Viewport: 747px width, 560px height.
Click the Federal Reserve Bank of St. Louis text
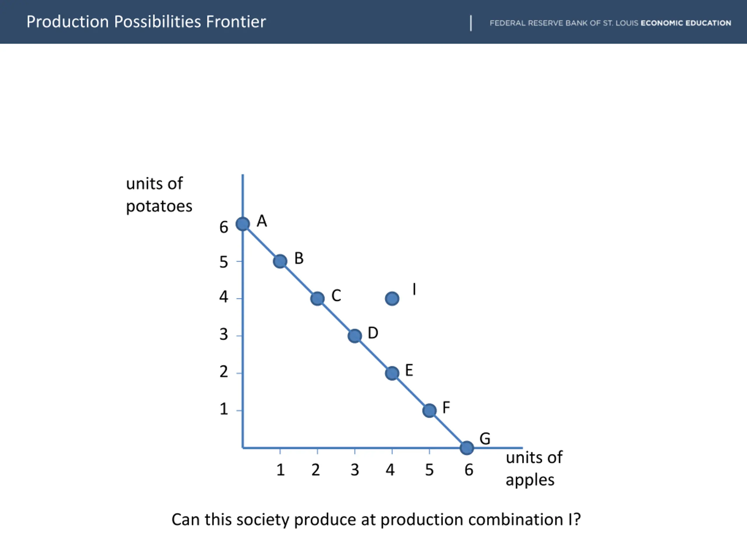click(x=564, y=23)
